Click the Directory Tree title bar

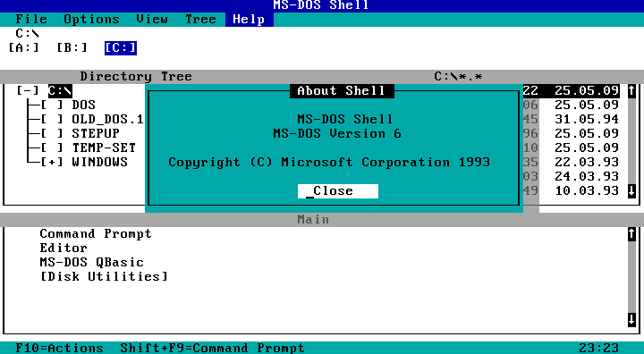pyautogui.click(x=136, y=76)
